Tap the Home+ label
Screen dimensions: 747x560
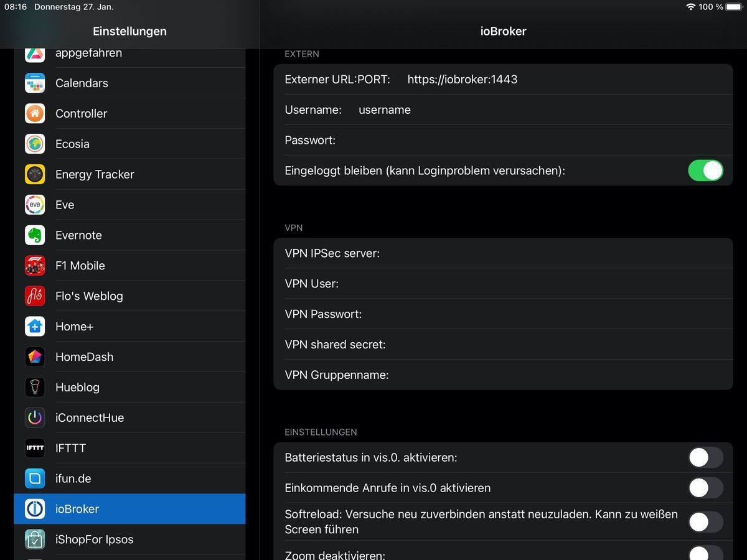74,326
